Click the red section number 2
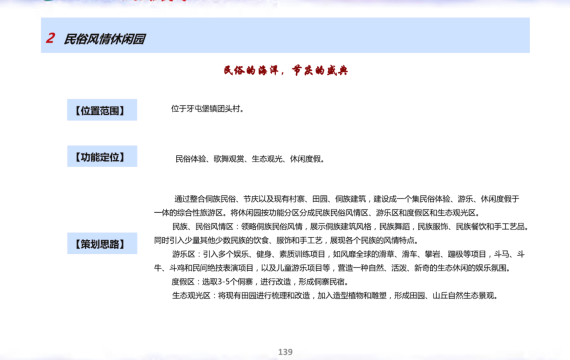The width and height of the screenshot is (570, 360). coord(50,38)
